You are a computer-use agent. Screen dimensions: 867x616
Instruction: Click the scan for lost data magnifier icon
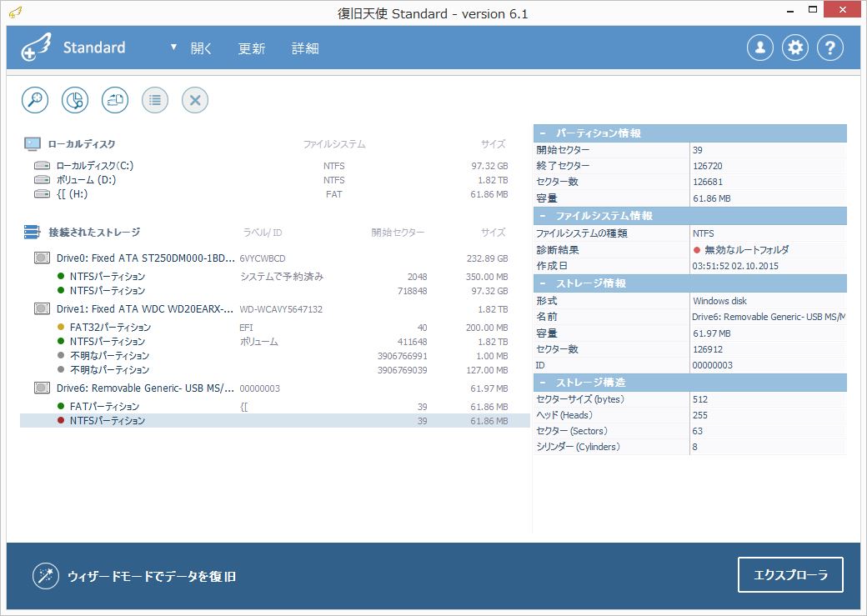(x=35, y=100)
